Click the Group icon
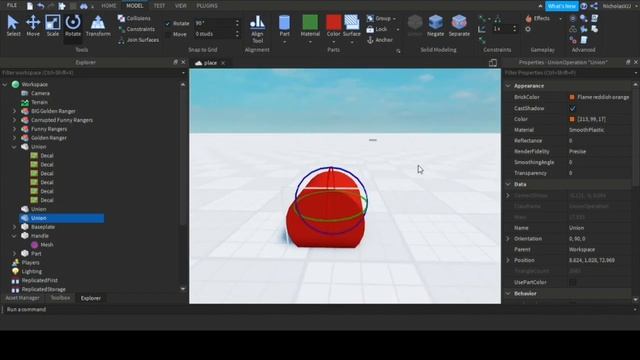The width and height of the screenshot is (640, 360). coord(370,18)
